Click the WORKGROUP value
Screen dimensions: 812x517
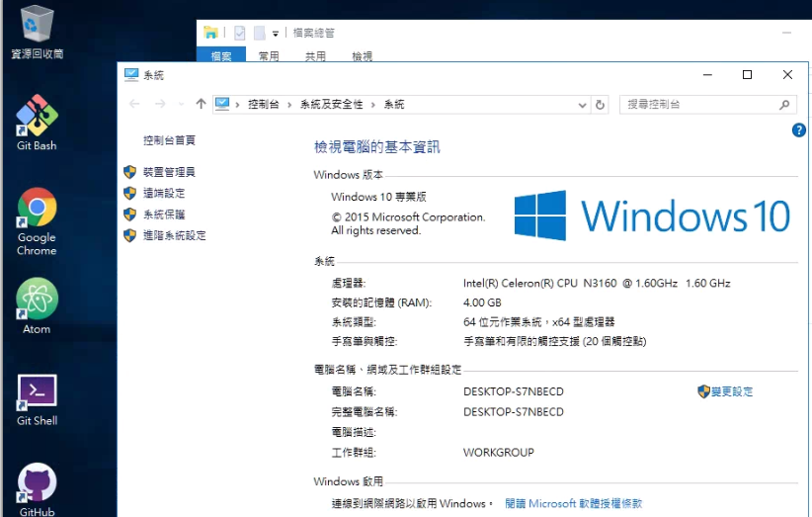coord(498,452)
